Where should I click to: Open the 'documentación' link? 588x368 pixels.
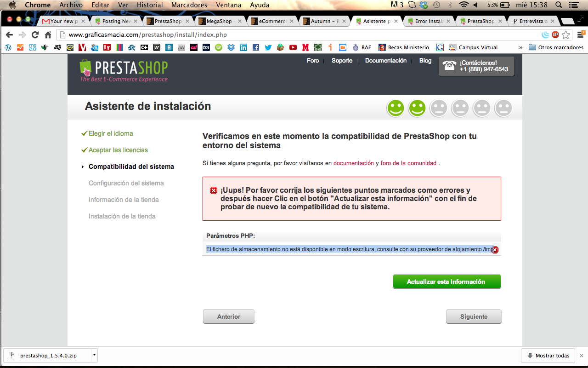point(354,163)
